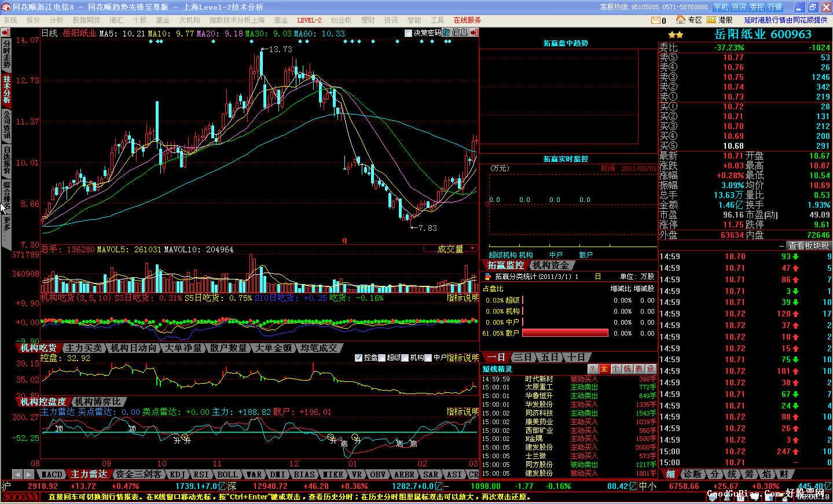Open the 资讯 menu in menu bar
The height and width of the screenshot is (504, 833).
(x=391, y=20)
